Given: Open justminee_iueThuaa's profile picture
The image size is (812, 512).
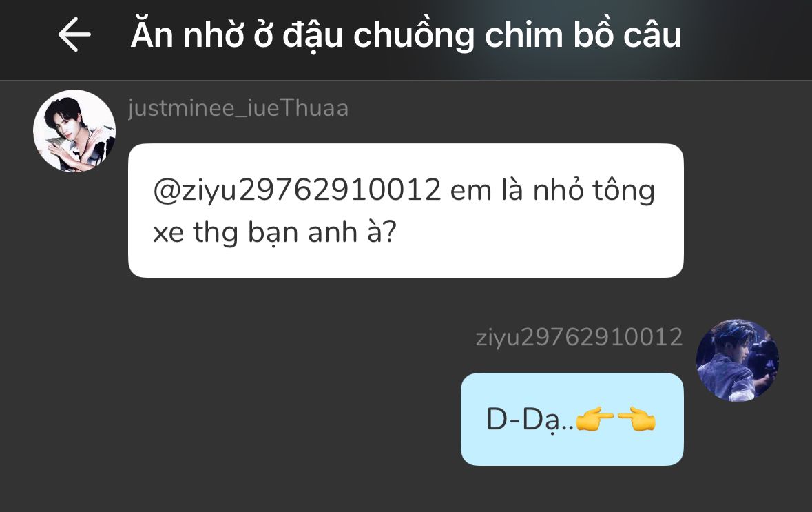Looking at the screenshot, I should [x=74, y=131].
